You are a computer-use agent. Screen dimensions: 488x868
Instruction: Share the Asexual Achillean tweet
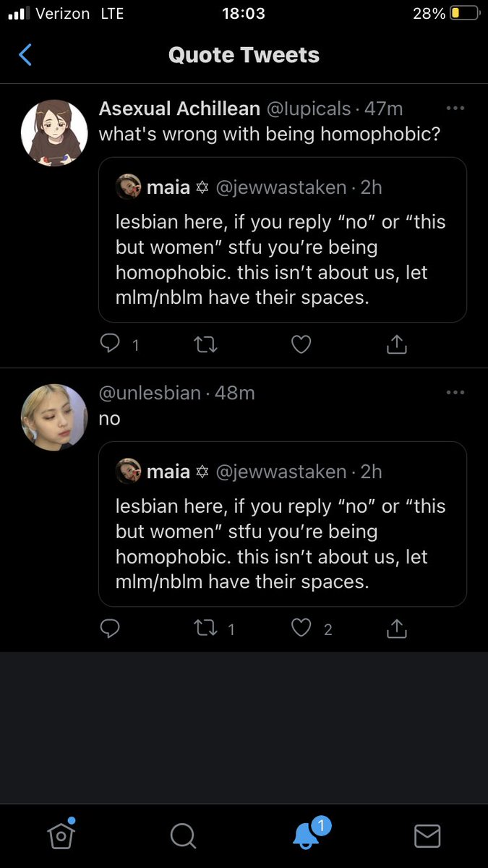click(x=396, y=345)
